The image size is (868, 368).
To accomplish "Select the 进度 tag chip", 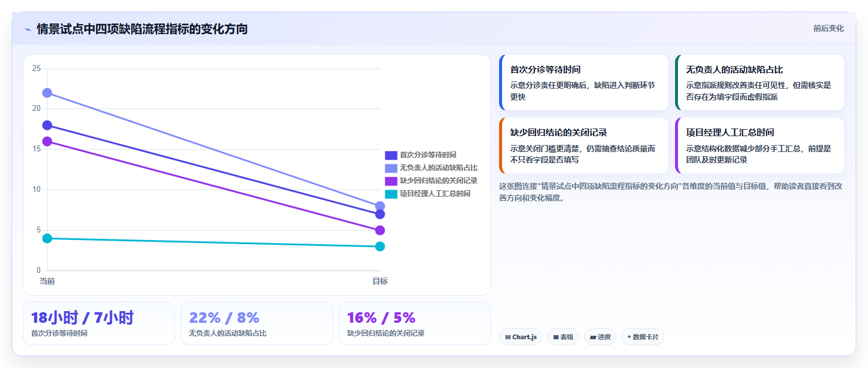I will 600,337.
